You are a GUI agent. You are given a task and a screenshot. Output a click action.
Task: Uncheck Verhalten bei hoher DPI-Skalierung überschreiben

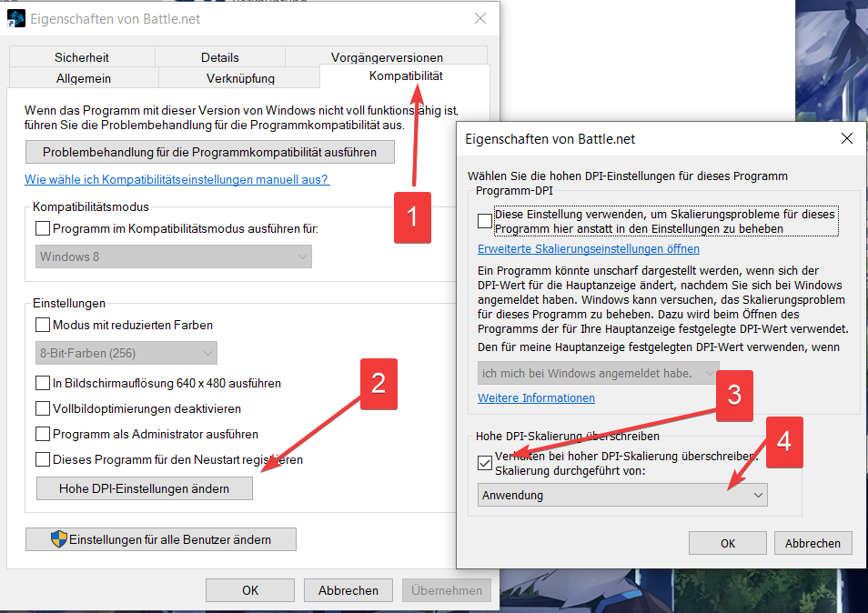click(485, 463)
